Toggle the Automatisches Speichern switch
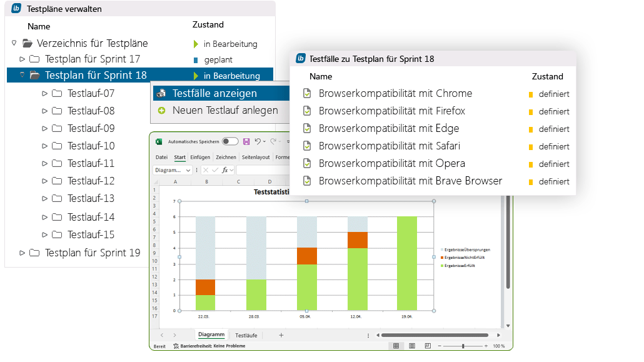The image size is (644, 362). pyautogui.click(x=230, y=142)
